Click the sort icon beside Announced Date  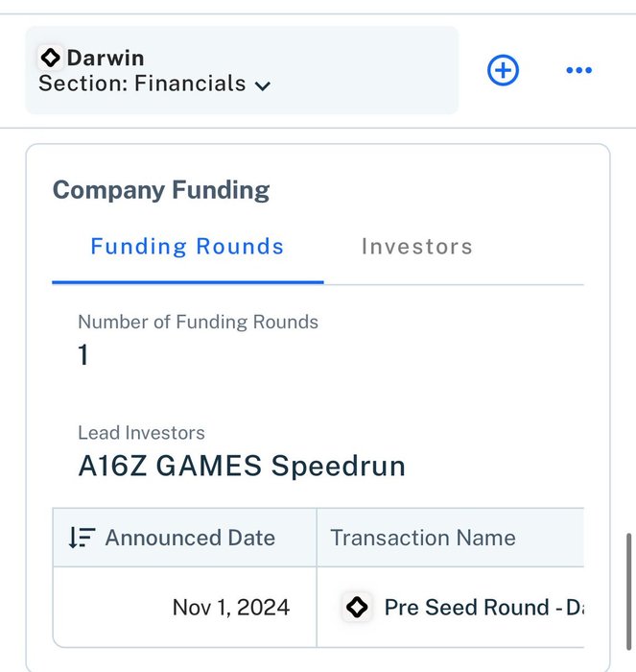pos(82,538)
